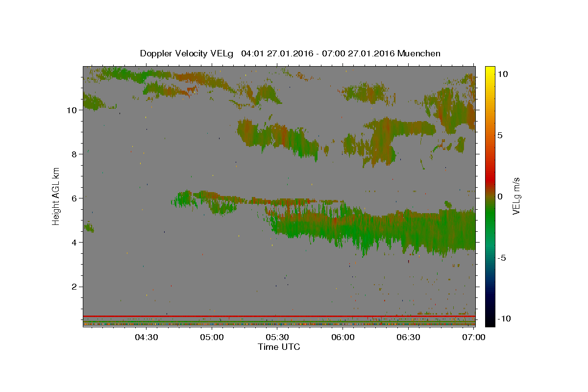The width and height of the screenshot is (588, 392).
Task: Click the 6 km height tick label
Action: tap(74, 198)
